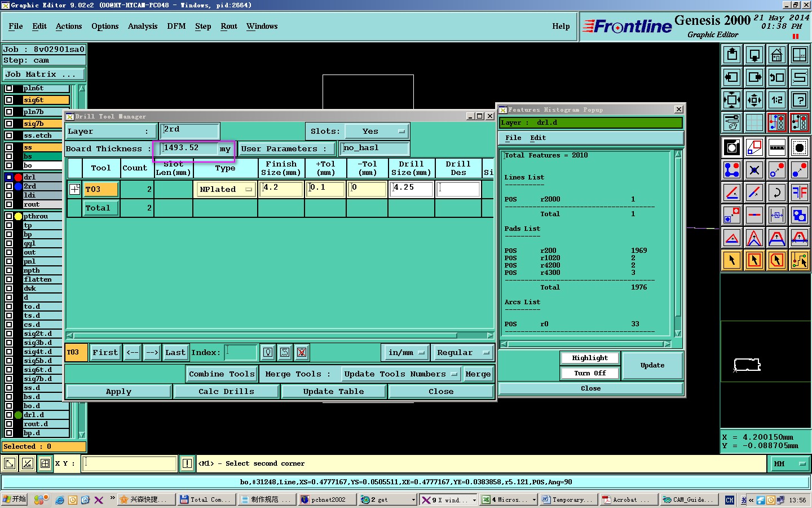Click the black octagon with dashed border icon
Viewport: 812px width, 508px height.
click(x=800, y=147)
